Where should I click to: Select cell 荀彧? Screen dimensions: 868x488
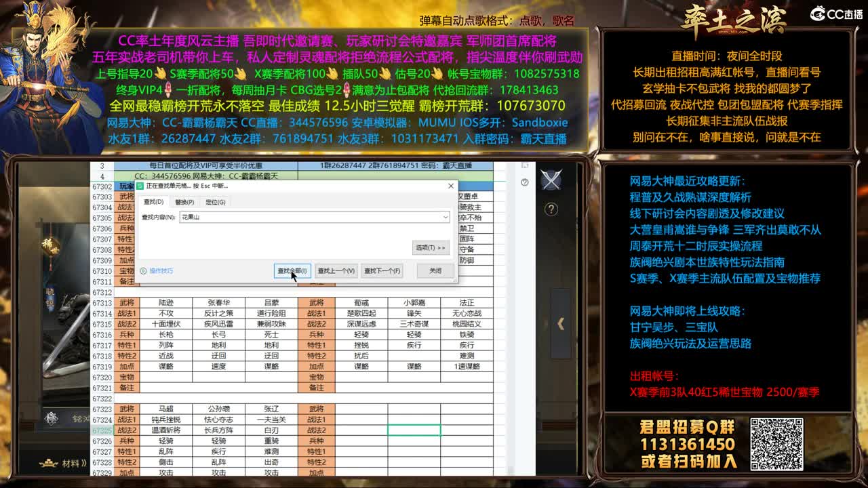pos(361,303)
